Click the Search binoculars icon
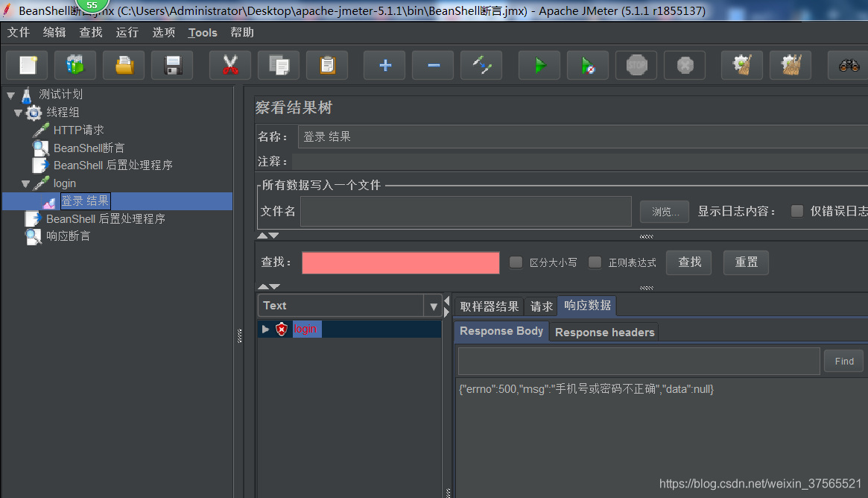The height and width of the screenshot is (498, 868). point(848,66)
